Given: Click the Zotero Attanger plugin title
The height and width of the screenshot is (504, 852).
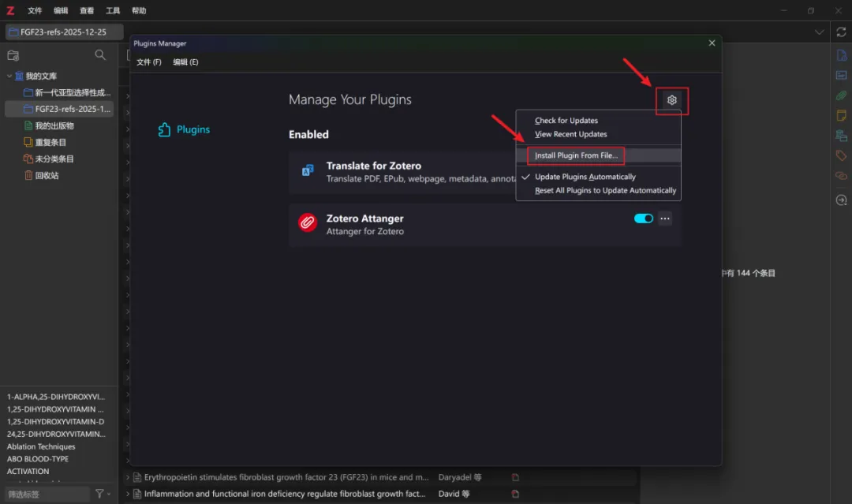Looking at the screenshot, I should [364, 218].
